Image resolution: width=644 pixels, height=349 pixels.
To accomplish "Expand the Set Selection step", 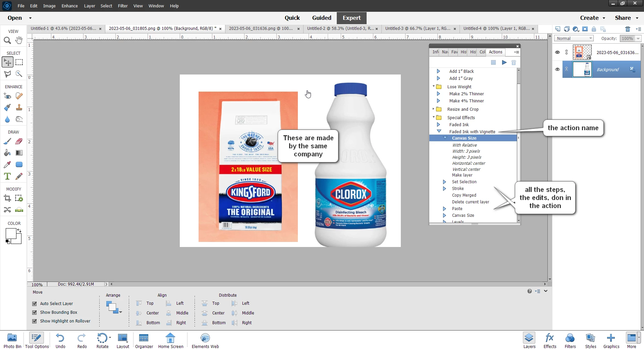I will (444, 182).
